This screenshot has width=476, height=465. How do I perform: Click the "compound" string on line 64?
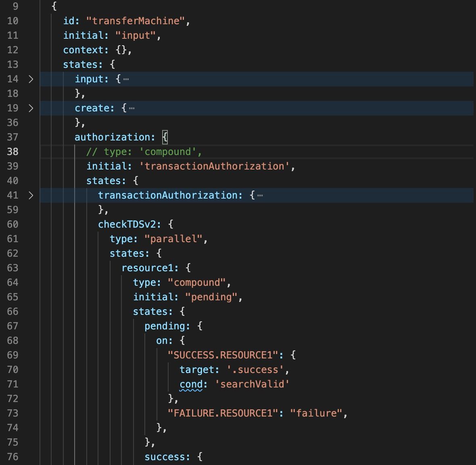[x=197, y=283]
